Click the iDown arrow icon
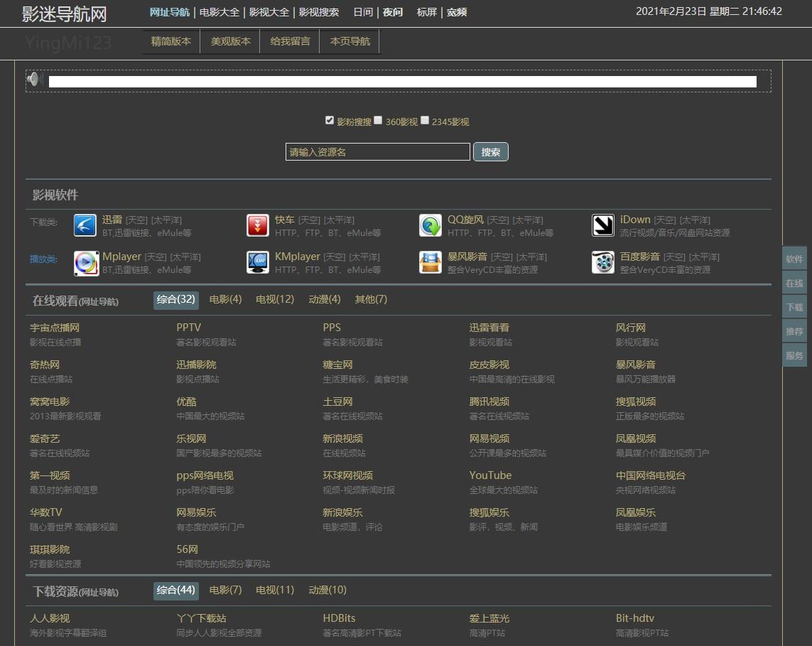The height and width of the screenshot is (646, 812). (603, 225)
